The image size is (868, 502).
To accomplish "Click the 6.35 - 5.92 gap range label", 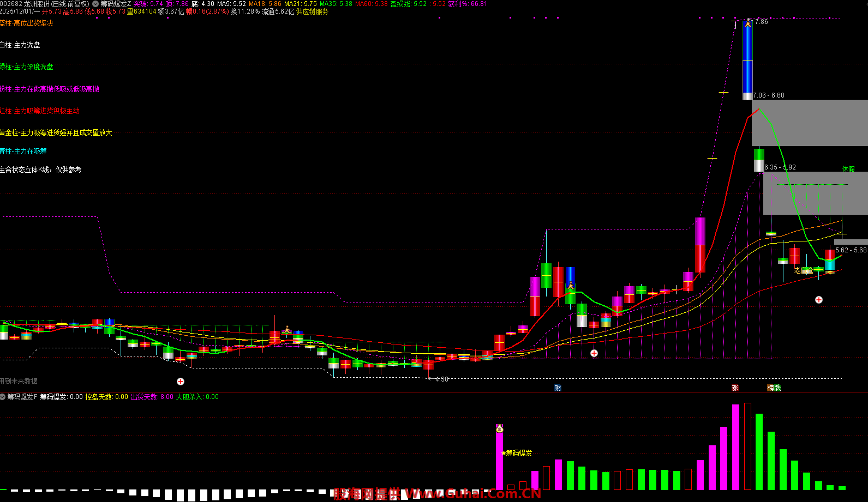I will 780,167.
